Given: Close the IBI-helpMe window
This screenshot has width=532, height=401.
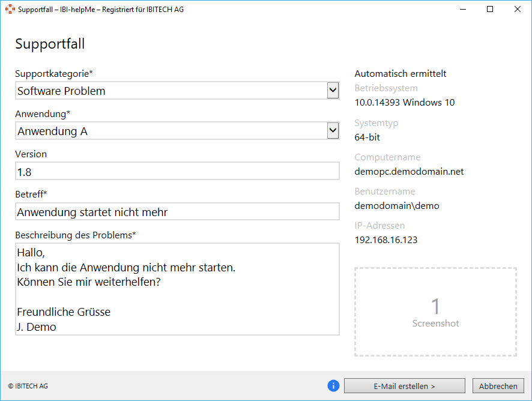Looking at the screenshot, I should (517, 10).
